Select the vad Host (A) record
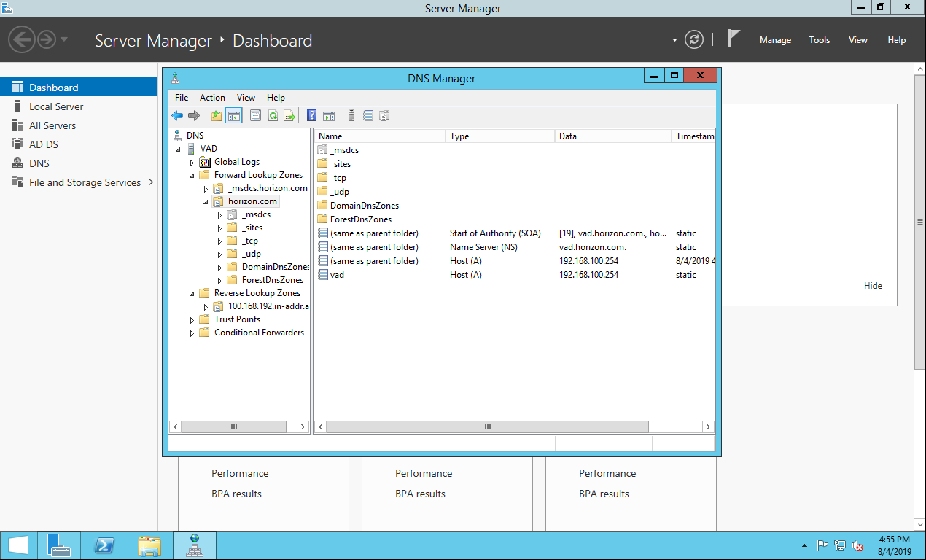The image size is (926, 560). (337, 275)
